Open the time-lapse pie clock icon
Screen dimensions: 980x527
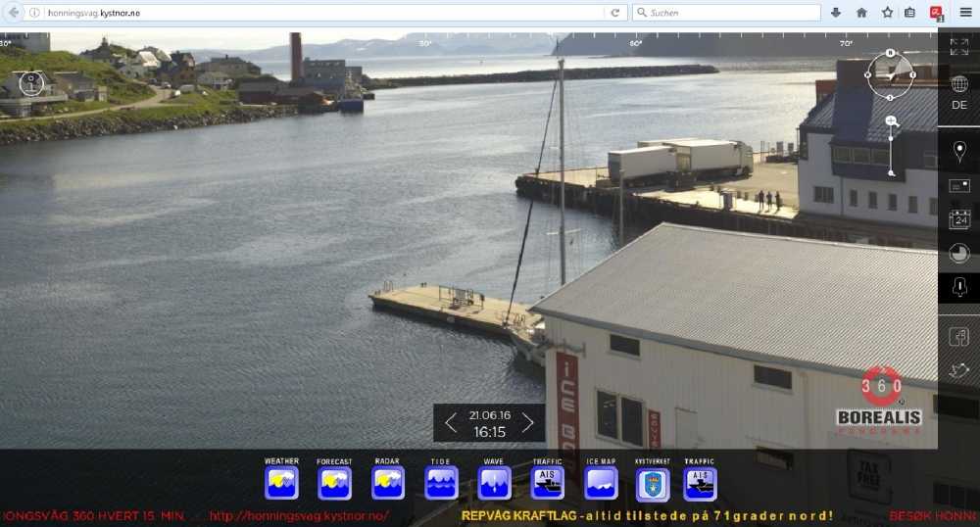(x=959, y=254)
